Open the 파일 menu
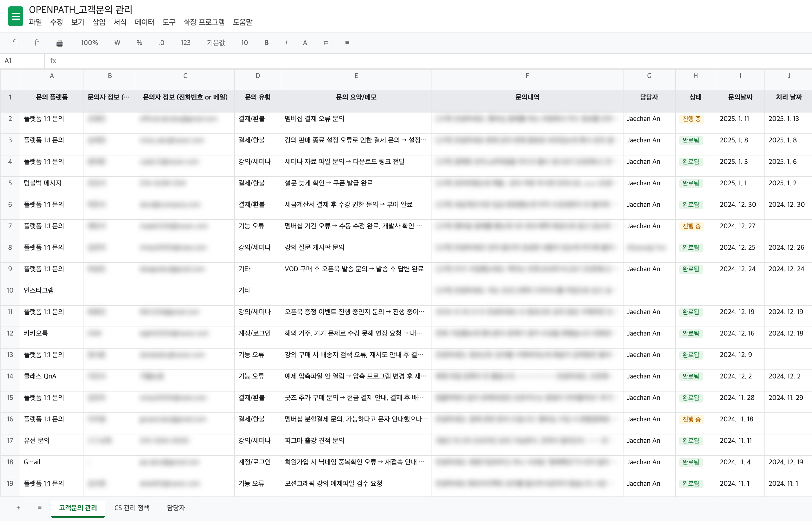 pyautogui.click(x=35, y=22)
